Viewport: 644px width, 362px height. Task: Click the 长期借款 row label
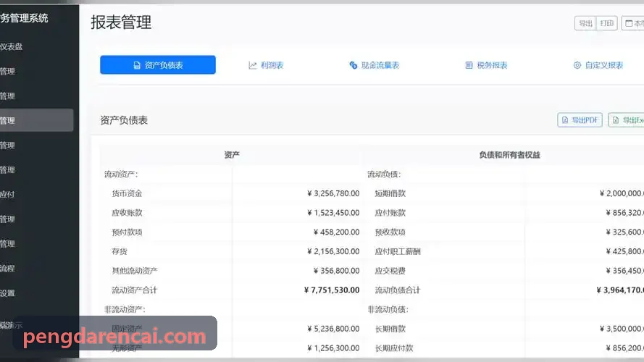(x=390, y=329)
